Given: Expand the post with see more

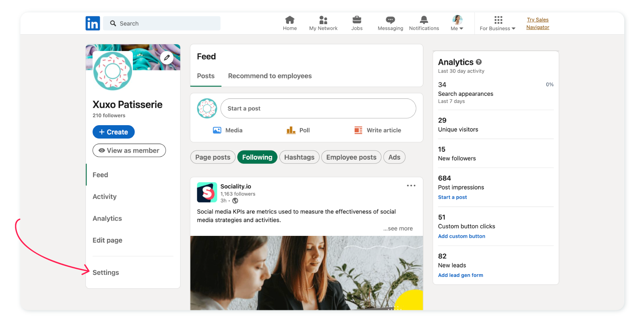Looking at the screenshot, I should point(398,228).
